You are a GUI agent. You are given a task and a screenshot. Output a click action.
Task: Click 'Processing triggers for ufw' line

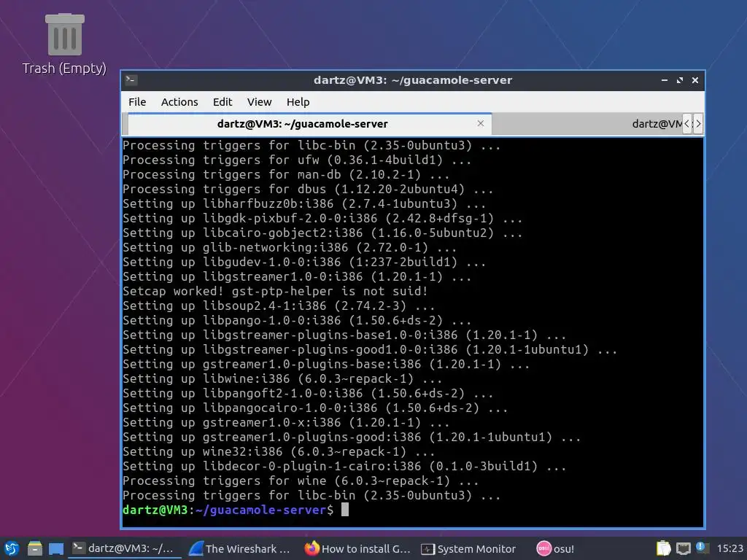click(297, 160)
